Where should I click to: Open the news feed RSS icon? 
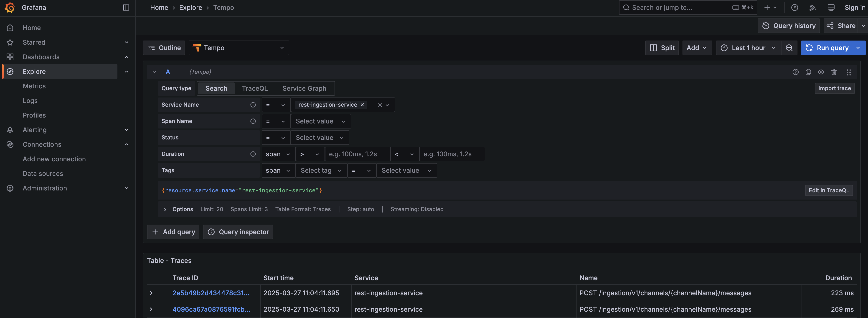point(813,8)
